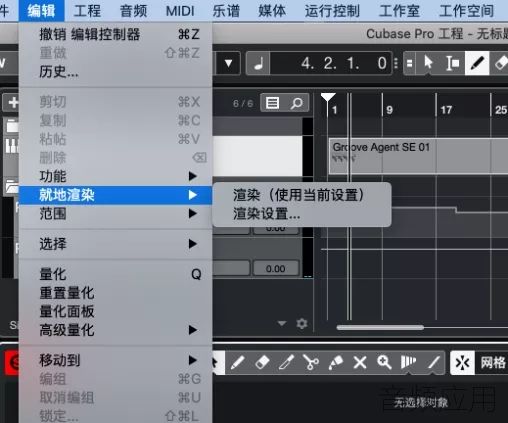This screenshot has height=423, width=508.
Task: Select the Draw pencil tool in top toolbar
Action: click(x=477, y=63)
